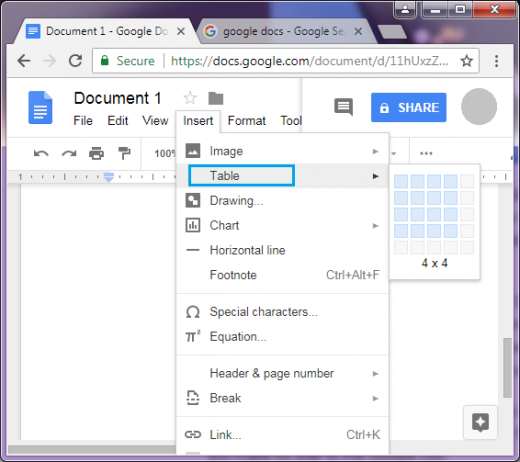Click the chain Link icon
Screen dimensions: 520x462
tap(193, 435)
